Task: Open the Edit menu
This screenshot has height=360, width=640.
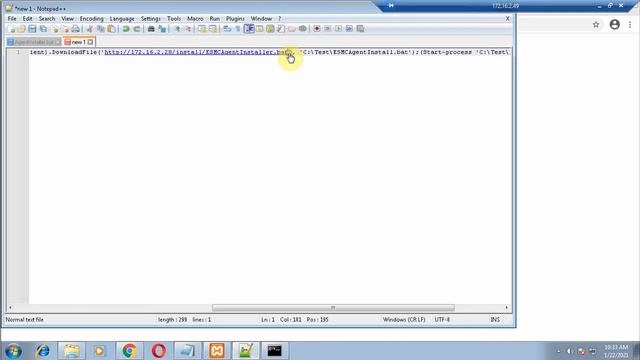Action: point(27,19)
